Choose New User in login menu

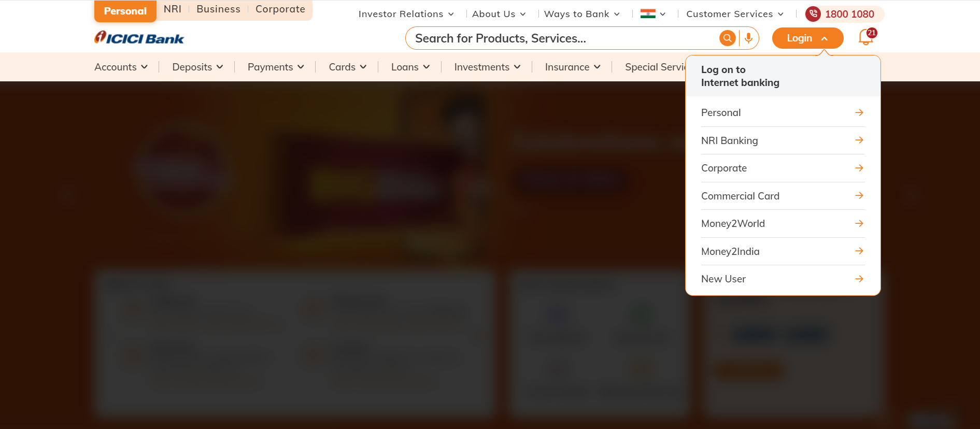783,279
